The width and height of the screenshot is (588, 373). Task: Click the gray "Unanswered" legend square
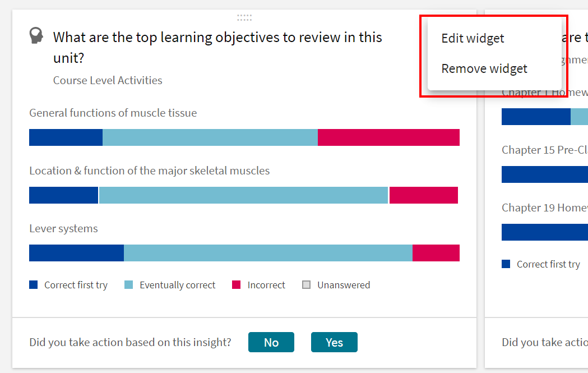(x=306, y=284)
